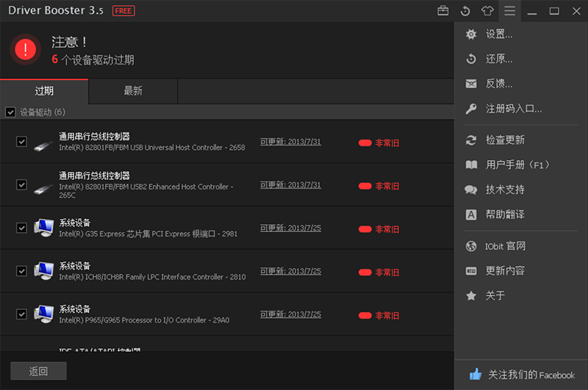This screenshot has height=390, width=588.
Task: Switch to the 过期 tab
Action: [x=44, y=91]
